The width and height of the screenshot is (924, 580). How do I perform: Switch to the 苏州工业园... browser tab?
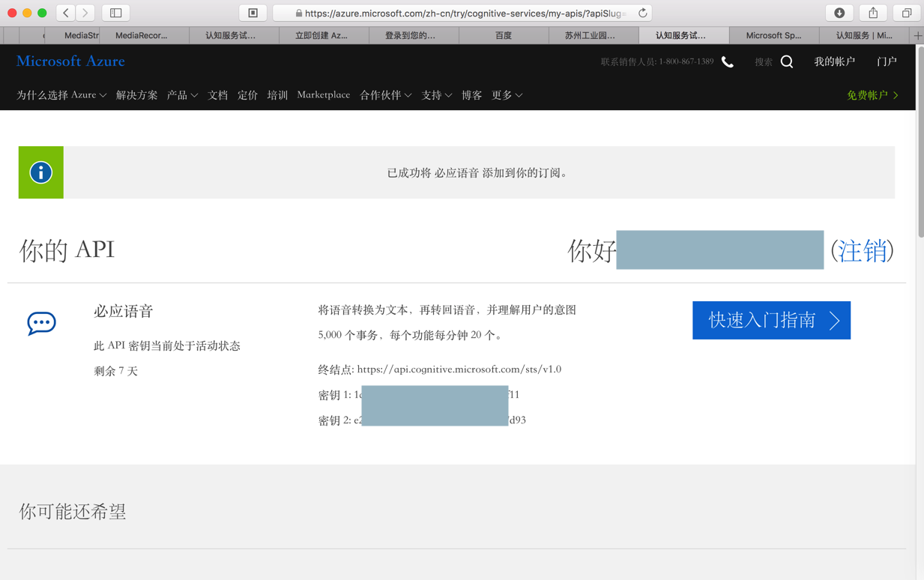[594, 35]
